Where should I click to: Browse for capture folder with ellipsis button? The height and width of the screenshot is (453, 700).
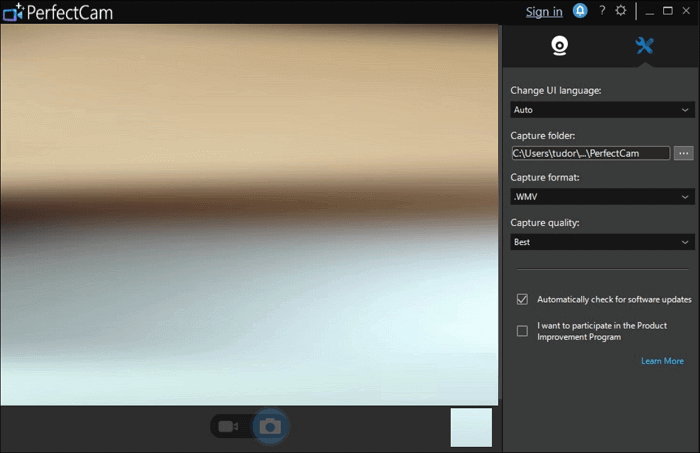coord(684,153)
